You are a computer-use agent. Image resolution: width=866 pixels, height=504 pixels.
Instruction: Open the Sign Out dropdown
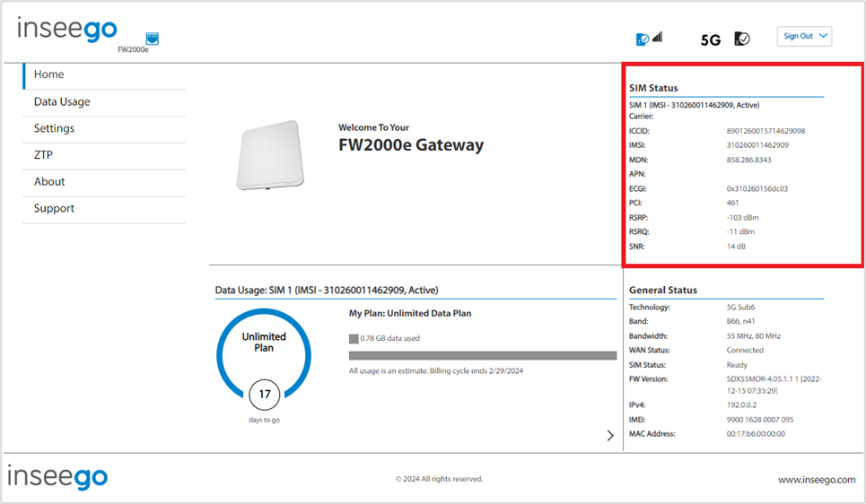pyautogui.click(x=804, y=36)
